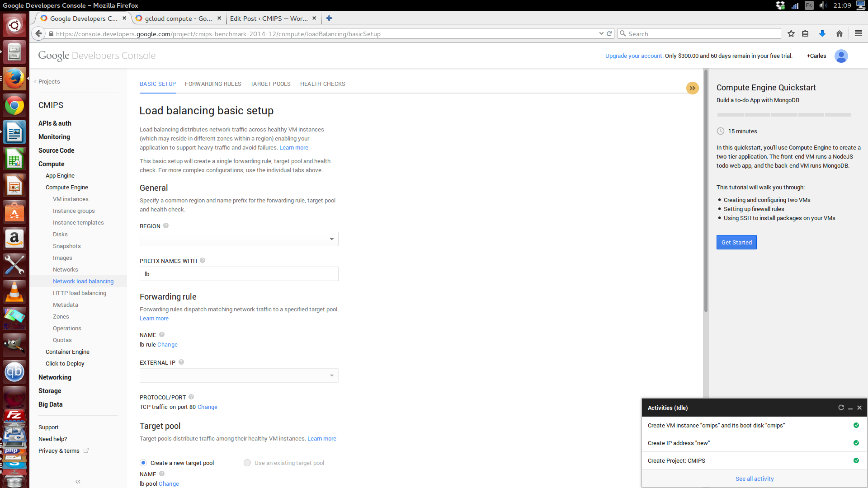The width and height of the screenshot is (868, 488).
Task: Change the TCP port 80 protocol setting
Action: click(x=208, y=407)
